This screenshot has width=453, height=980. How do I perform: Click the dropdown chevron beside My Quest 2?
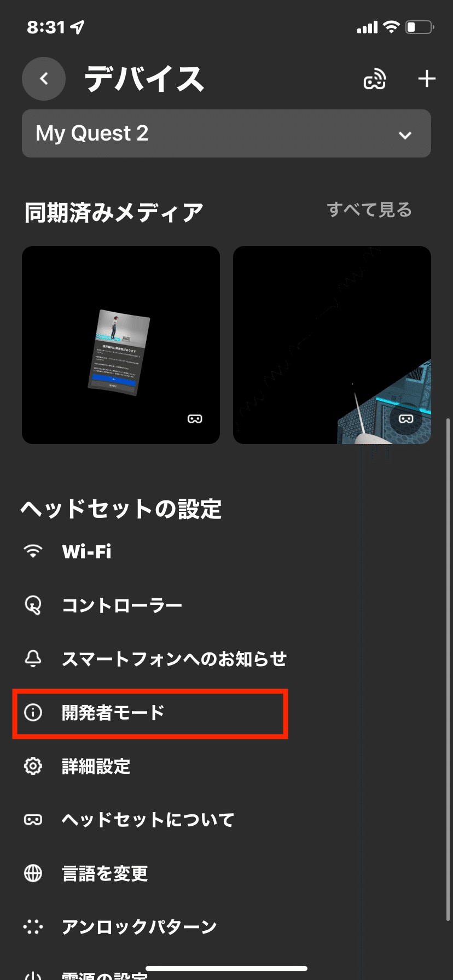pyautogui.click(x=405, y=135)
